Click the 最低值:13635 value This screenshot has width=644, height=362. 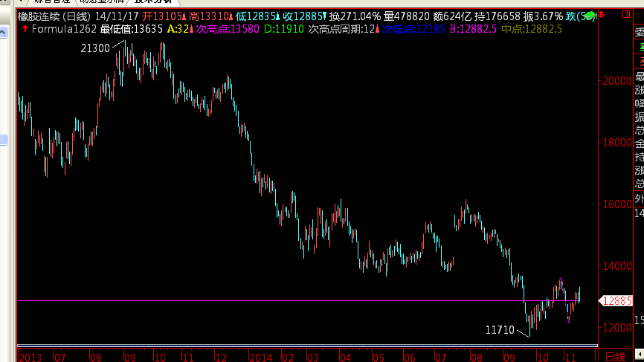point(132,29)
